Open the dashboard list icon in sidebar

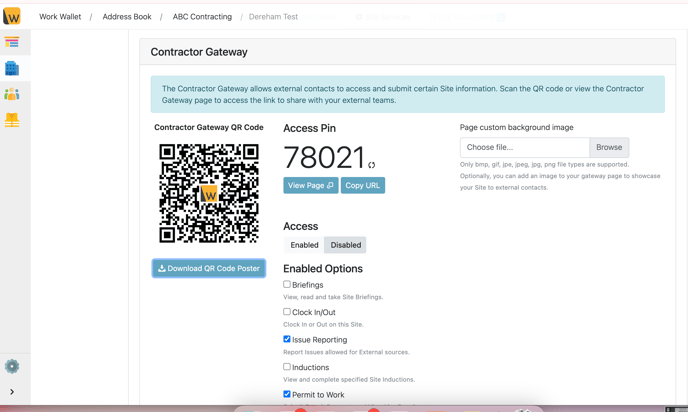point(12,42)
